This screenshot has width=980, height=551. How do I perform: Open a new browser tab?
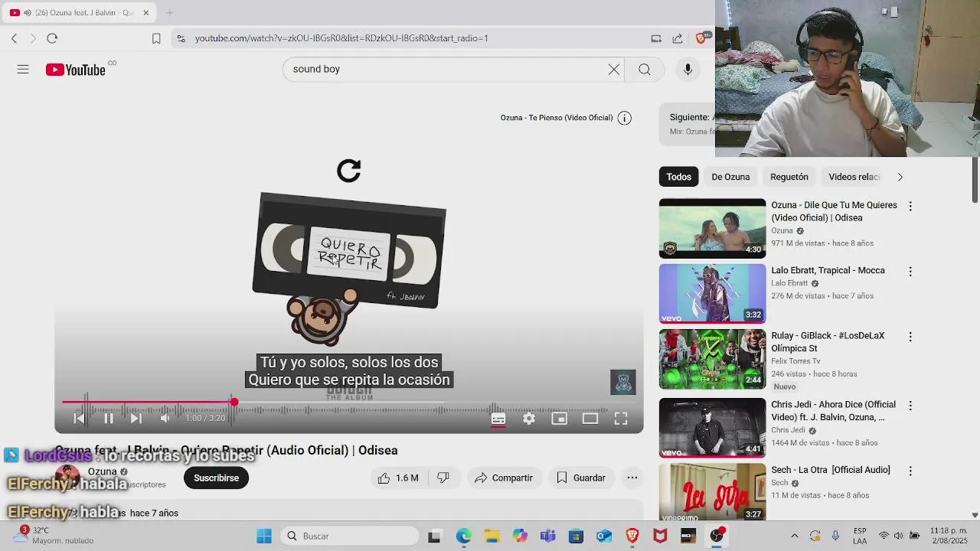[x=170, y=12]
